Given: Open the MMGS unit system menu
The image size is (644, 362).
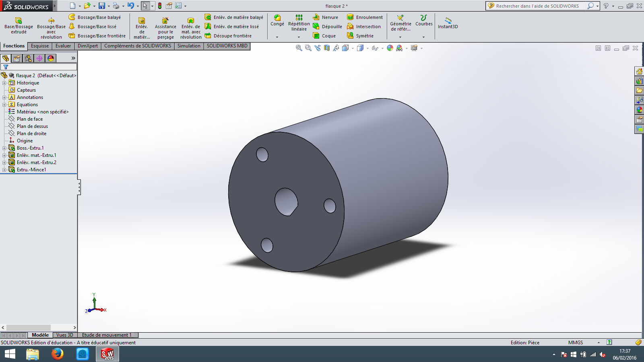Looking at the screenshot, I should tap(576, 343).
